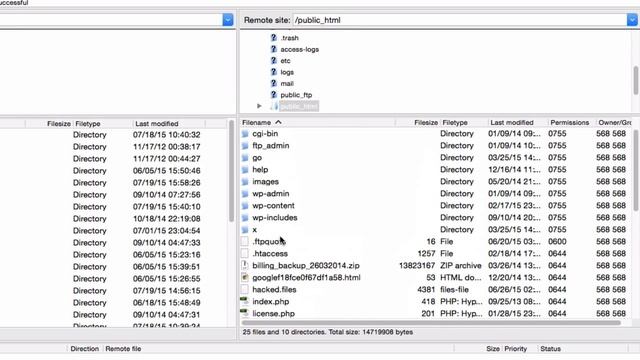Click the access-logs question mark icon
This screenshot has width=640, height=360.
pos(273,49)
